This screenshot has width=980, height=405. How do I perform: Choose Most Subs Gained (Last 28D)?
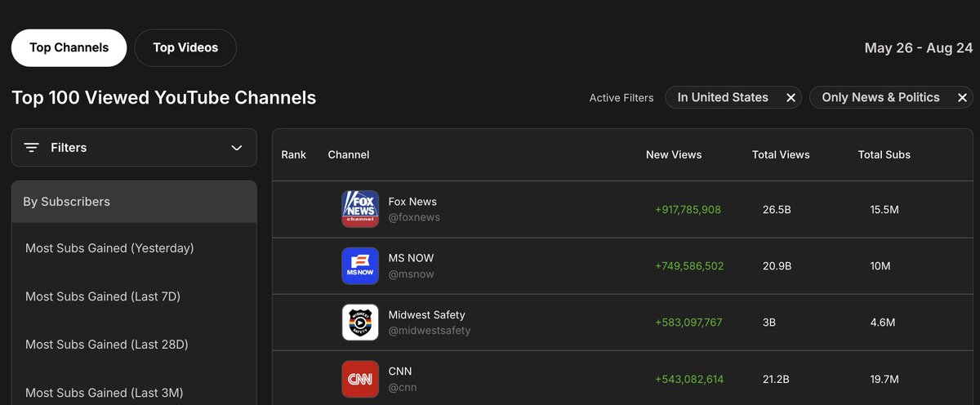point(107,345)
